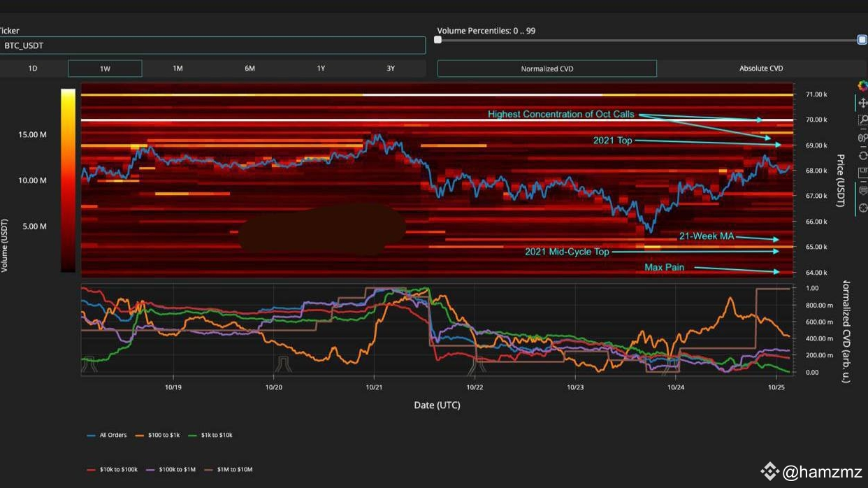Screen dimensions: 868x488
Task: Activate the zoom magnifier chart tool
Action: pyautogui.click(x=862, y=120)
